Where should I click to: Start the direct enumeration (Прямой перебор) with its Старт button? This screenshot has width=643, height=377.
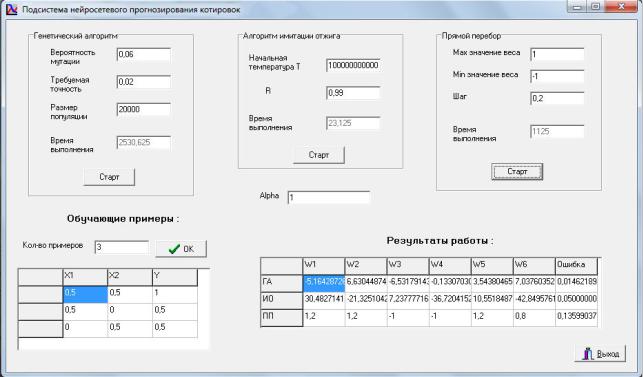(517, 171)
